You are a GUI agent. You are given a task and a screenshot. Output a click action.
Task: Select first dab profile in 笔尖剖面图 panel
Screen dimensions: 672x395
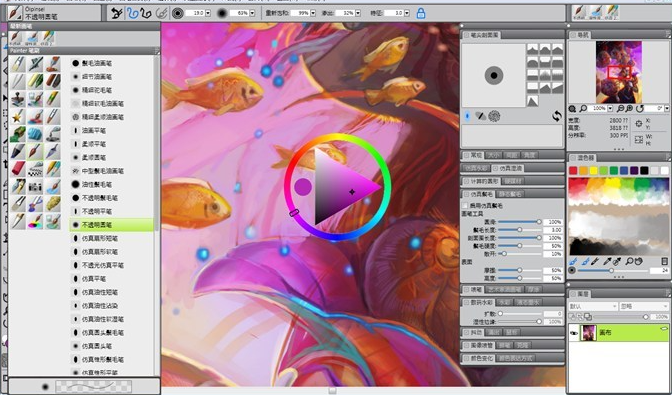point(532,49)
